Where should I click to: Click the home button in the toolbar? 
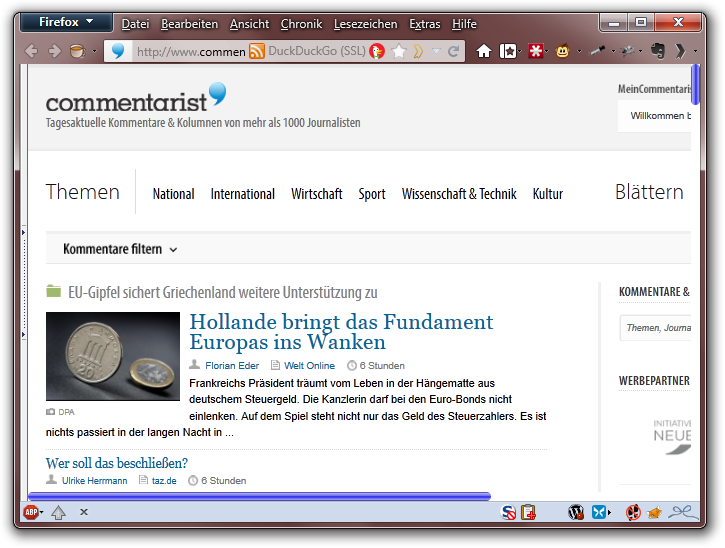484,51
